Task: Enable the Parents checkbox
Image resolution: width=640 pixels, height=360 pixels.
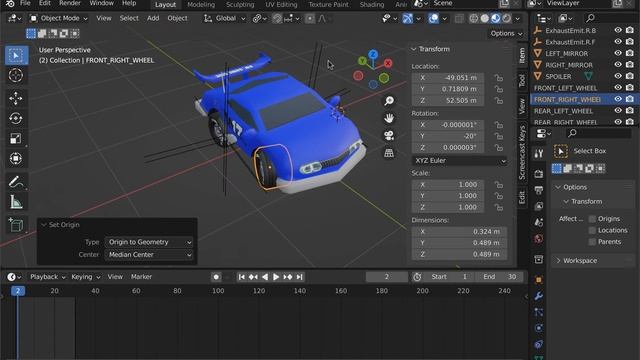Action: (592, 242)
